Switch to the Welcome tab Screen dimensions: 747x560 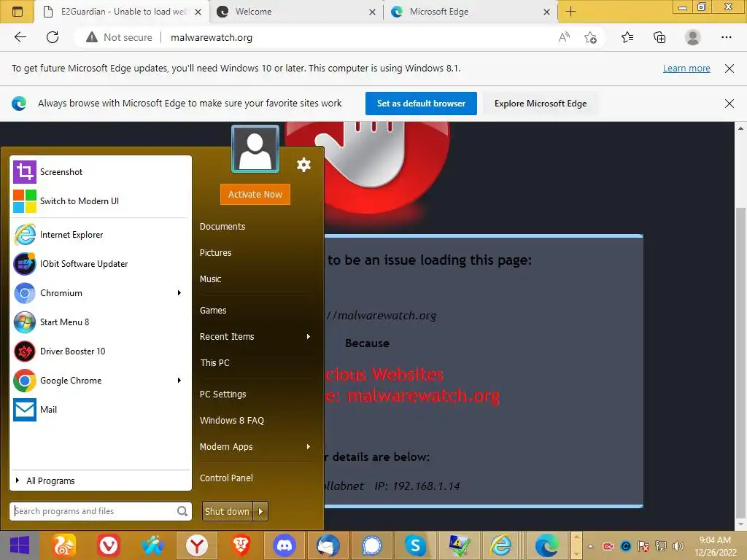pyautogui.click(x=295, y=12)
